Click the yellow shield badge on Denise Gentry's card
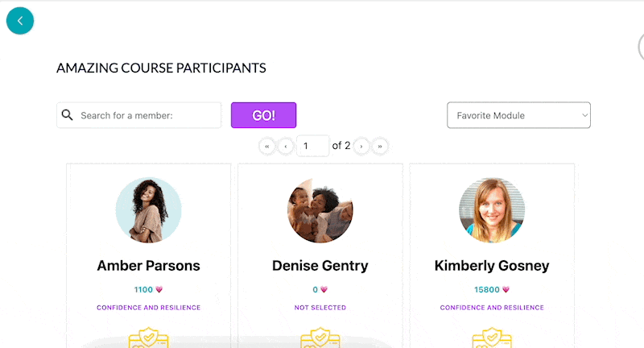This screenshot has height=348, width=644. tap(320, 338)
